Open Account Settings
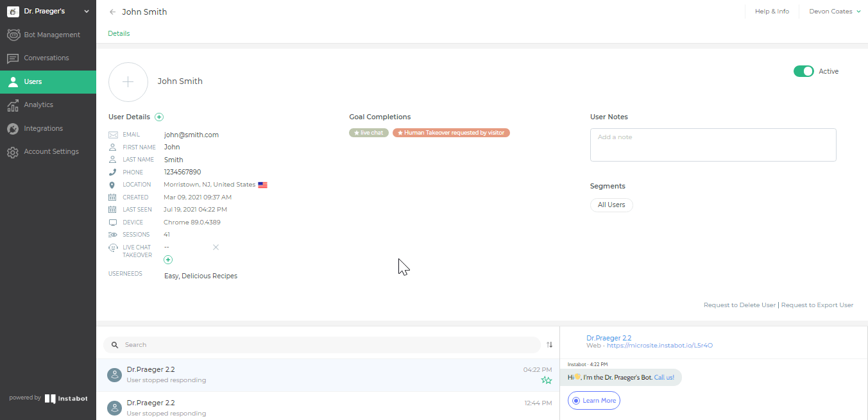Viewport: 868px width, 420px height. pyautogui.click(x=48, y=151)
